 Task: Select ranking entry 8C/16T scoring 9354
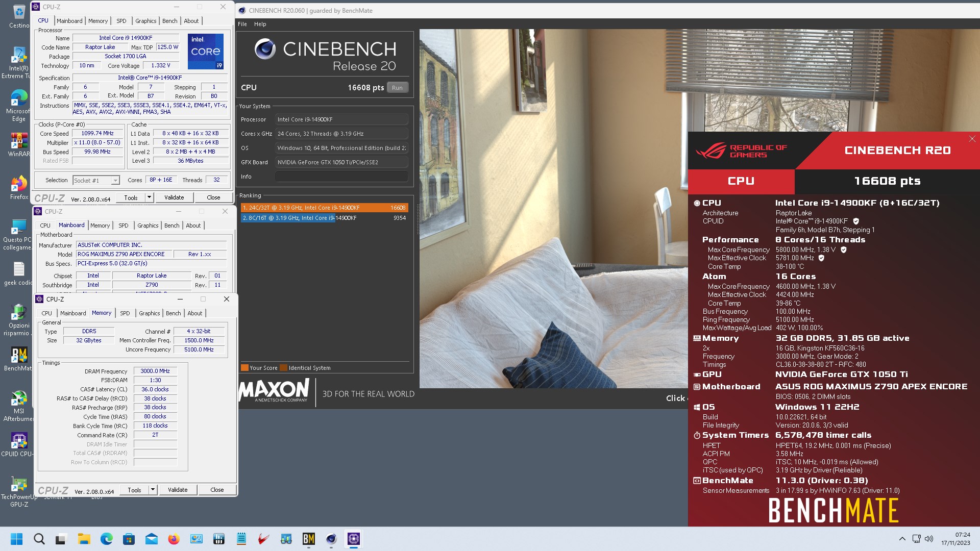(325, 218)
